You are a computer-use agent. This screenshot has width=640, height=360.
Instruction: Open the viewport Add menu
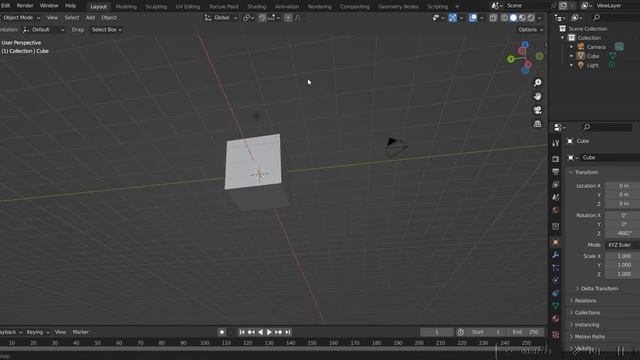pos(90,18)
